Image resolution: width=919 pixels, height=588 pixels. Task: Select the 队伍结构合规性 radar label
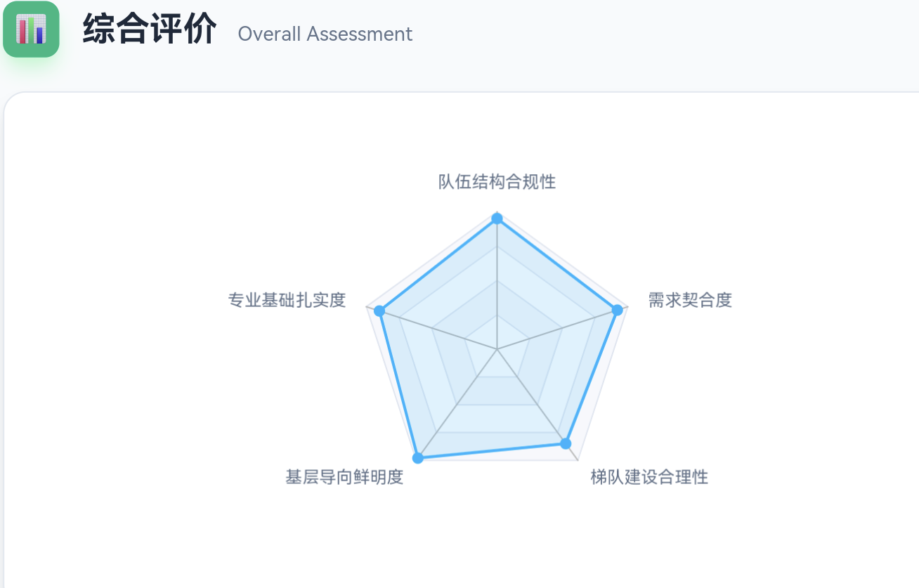497,182
